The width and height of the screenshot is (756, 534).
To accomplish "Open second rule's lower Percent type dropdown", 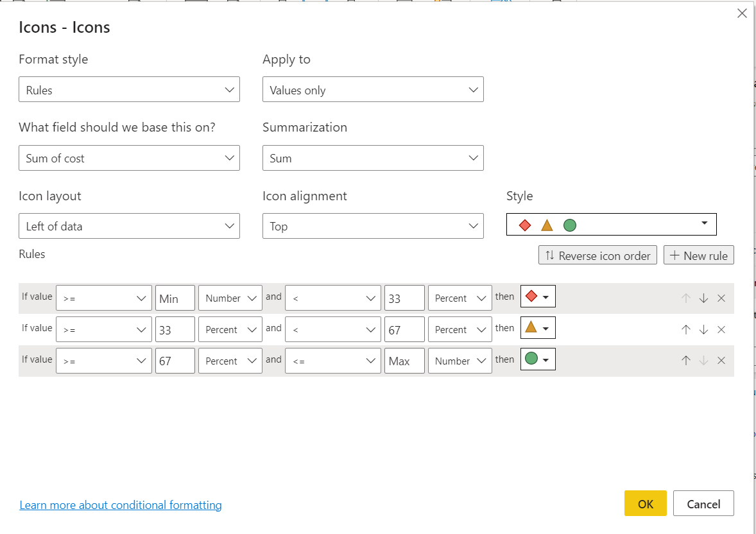I will pyautogui.click(x=230, y=329).
